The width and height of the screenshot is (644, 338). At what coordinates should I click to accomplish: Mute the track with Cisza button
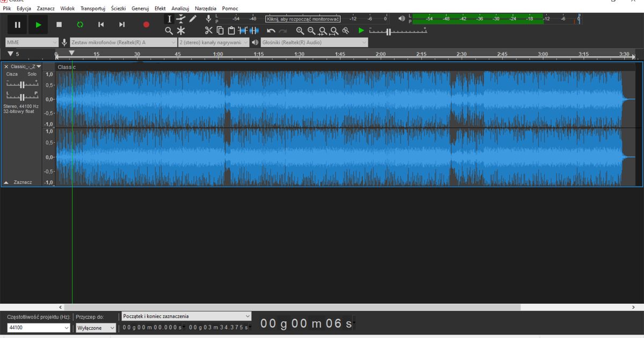coord(12,74)
